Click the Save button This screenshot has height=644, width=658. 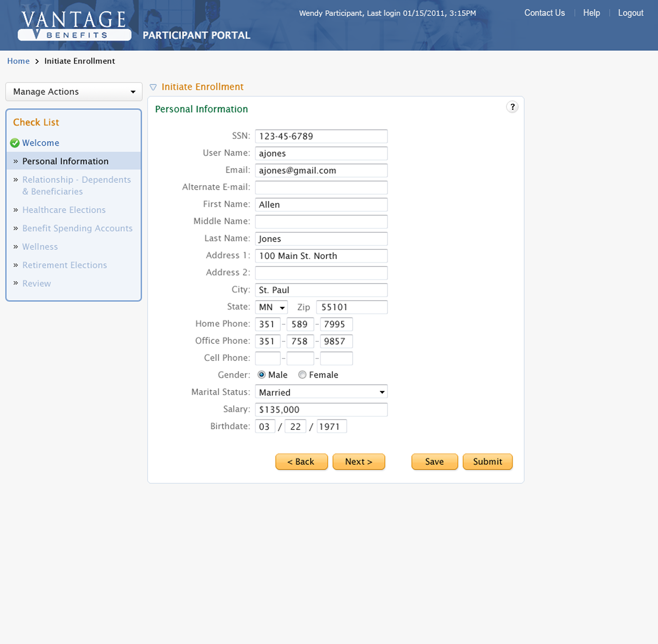click(434, 462)
